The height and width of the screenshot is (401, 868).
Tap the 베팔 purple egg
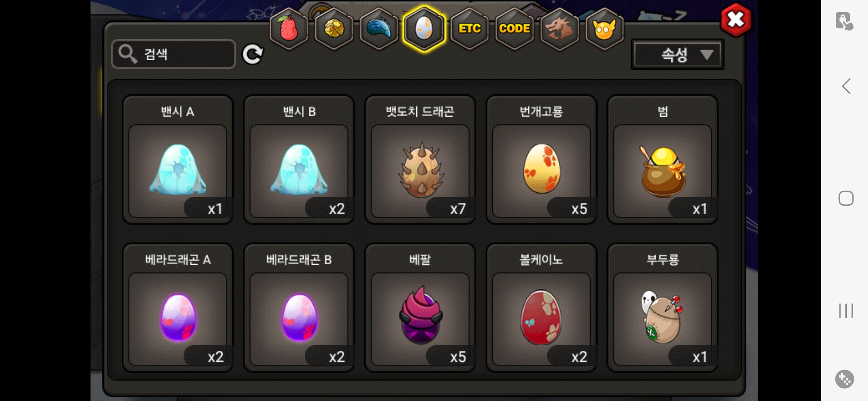point(420,307)
